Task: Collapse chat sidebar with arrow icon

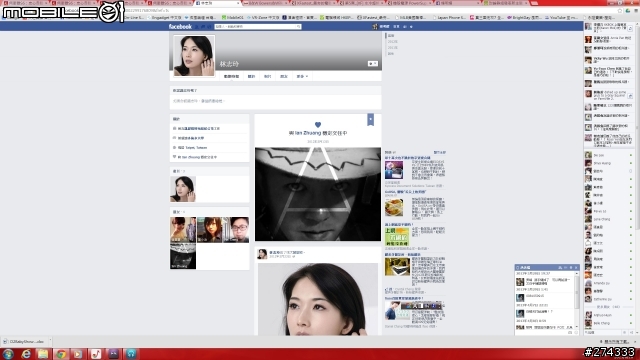Action: tap(631, 333)
